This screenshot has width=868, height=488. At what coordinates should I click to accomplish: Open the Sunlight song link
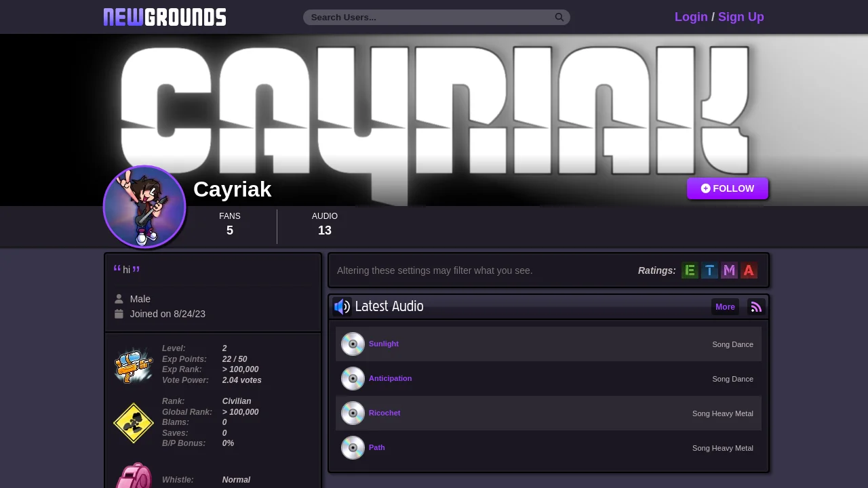[x=384, y=344]
